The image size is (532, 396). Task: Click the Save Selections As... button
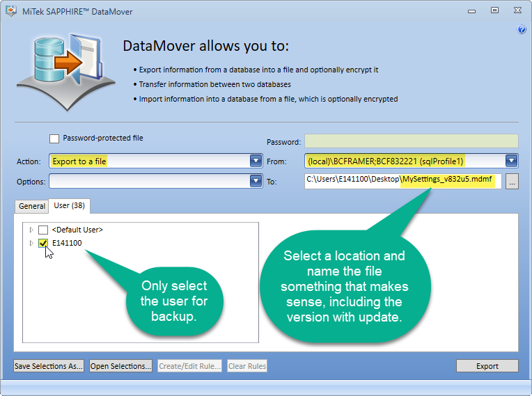point(49,366)
